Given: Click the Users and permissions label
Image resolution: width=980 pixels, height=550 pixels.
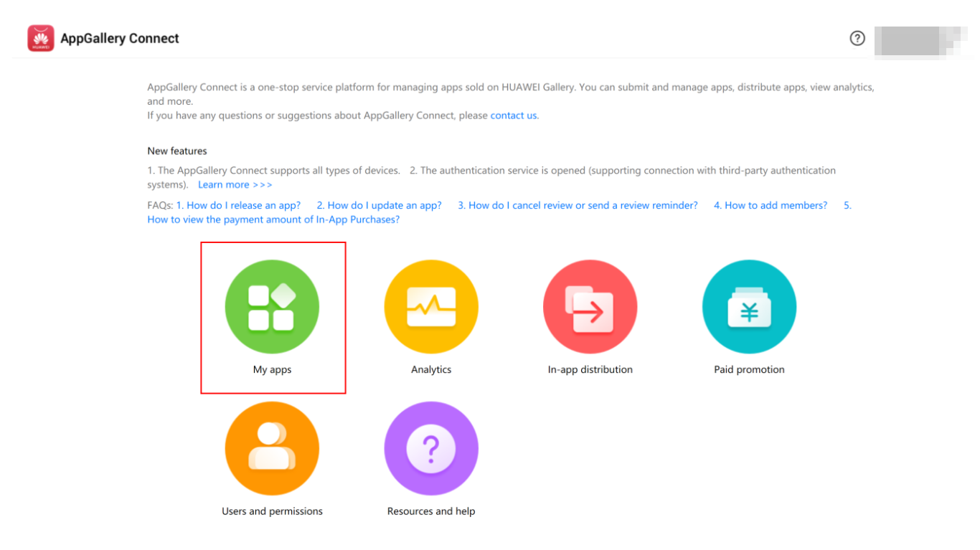Looking at the screenshot, I should 272,511.
